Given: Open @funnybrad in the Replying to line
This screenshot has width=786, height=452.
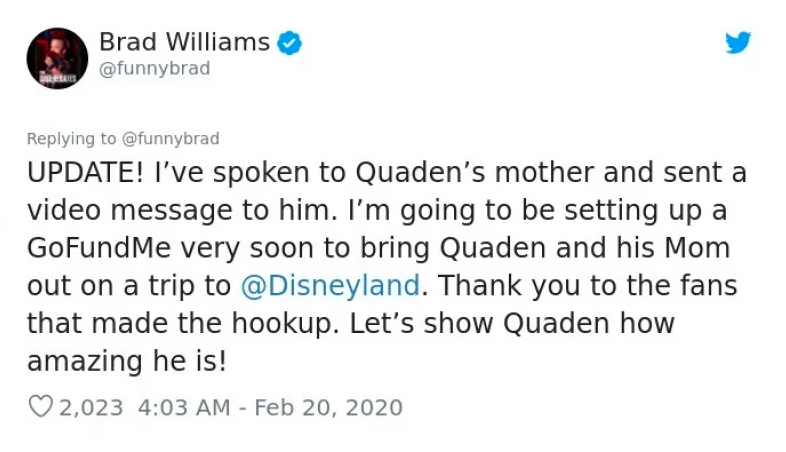Looking at the screenshot, I should click(171, 139).
